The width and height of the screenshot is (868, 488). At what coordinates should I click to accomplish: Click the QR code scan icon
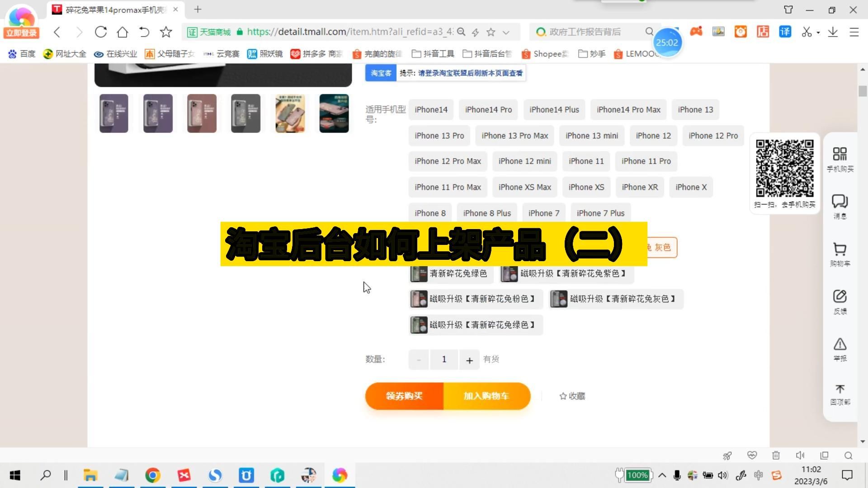click(840, 154)
